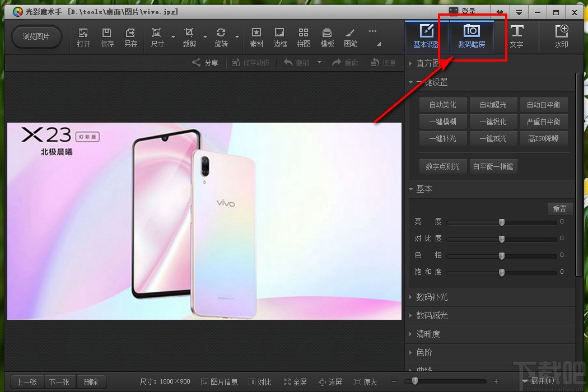
Task: Expand the 清晰度 section
Action: pos(410,334)
